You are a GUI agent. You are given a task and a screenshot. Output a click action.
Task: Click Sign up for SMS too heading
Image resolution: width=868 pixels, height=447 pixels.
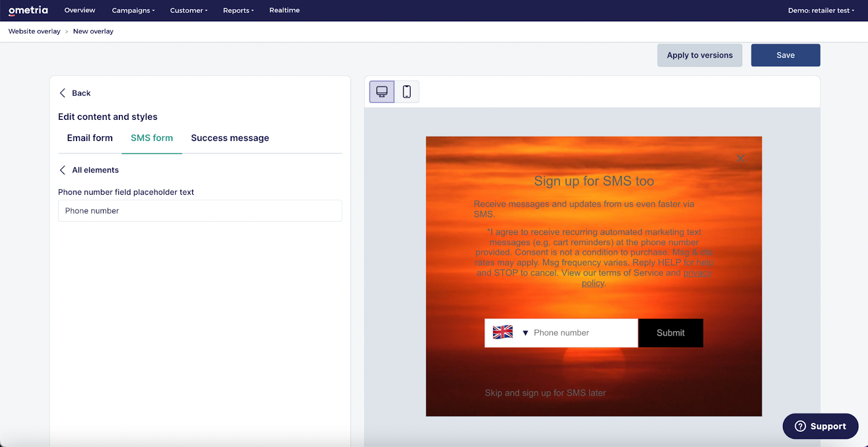pos(594,181)
